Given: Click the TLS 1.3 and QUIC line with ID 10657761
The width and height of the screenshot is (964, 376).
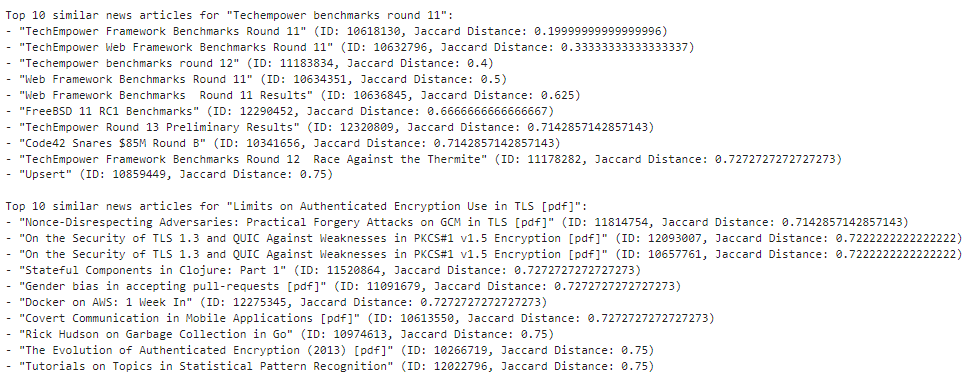Looking at the screenshot, I should coord(483,254).
